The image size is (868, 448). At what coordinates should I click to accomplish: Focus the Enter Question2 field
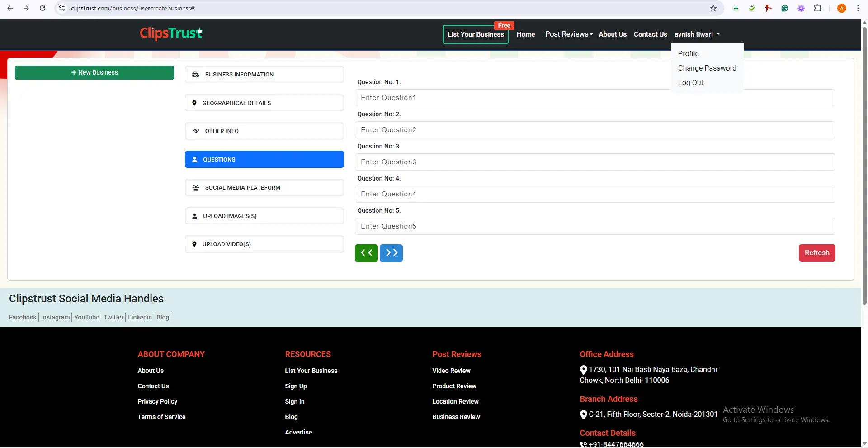(x=595, y=130)
